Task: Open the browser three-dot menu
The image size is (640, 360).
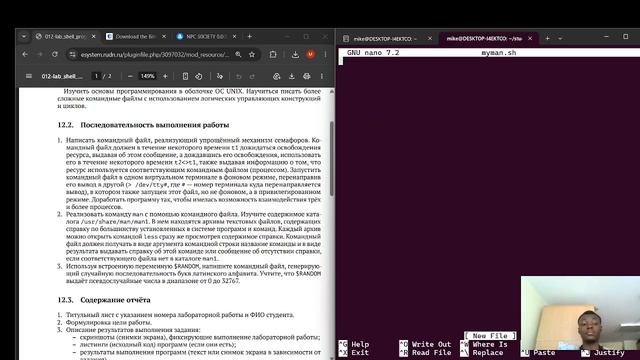Action: coord(325,54)
